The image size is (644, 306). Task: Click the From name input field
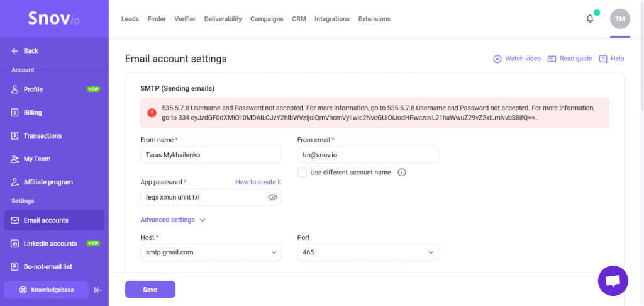click(x=211, y=155)
